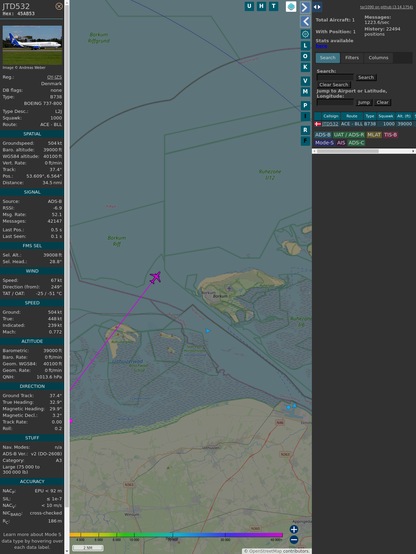
Task: Toggle the R map button
Action: click(305, 130)
